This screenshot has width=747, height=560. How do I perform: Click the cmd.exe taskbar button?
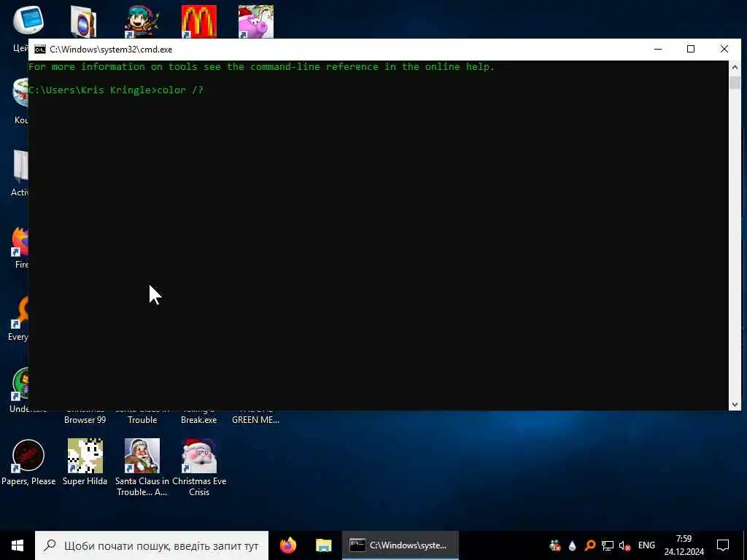(x=400, y=545)
